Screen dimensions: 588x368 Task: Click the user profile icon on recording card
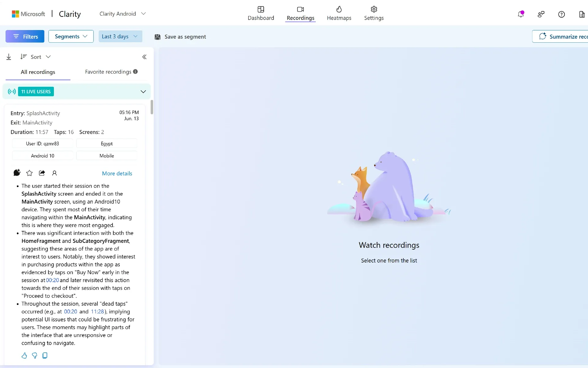(x=55, y=173)
